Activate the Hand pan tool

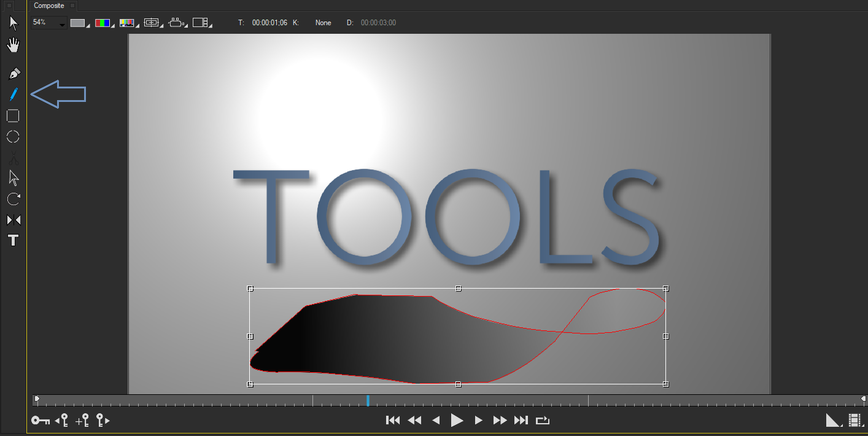pyautogui.click(x=13, y=44)
